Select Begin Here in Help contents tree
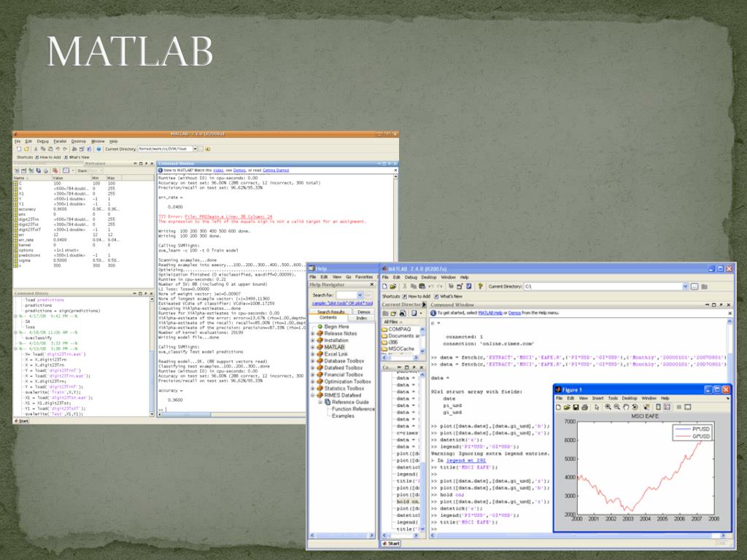The height and width of the screenshot is (560, 747). [336, 327]
